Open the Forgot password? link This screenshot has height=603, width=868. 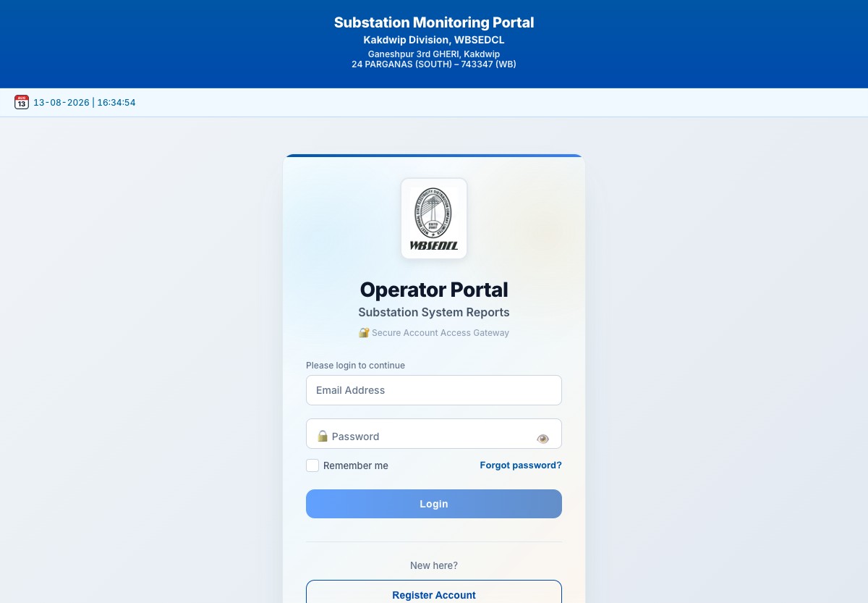[521, 465]
